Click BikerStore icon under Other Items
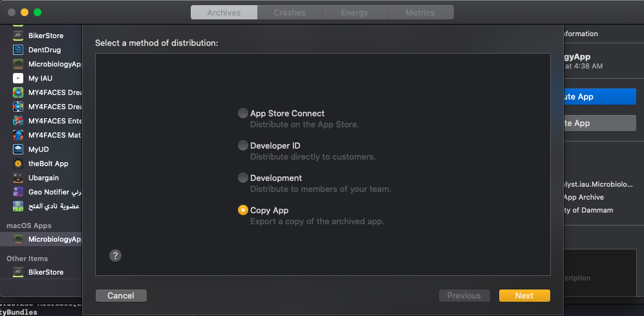 (18, 272)
